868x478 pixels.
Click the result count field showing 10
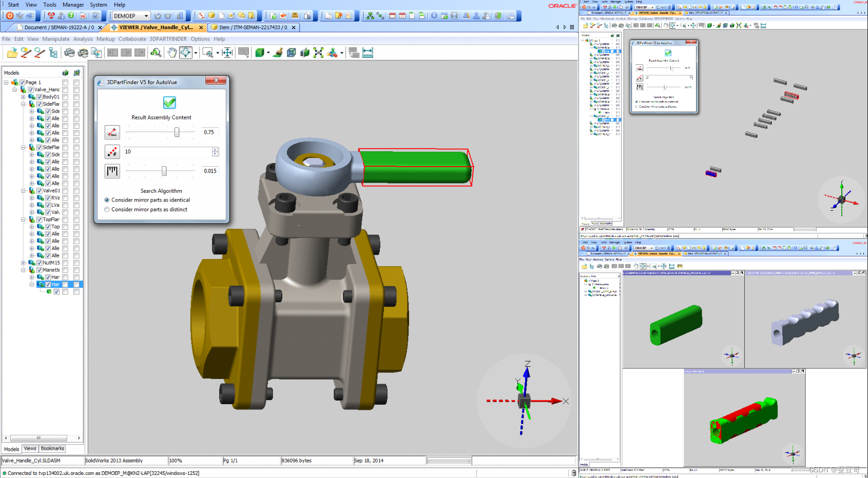pos(167,152)
